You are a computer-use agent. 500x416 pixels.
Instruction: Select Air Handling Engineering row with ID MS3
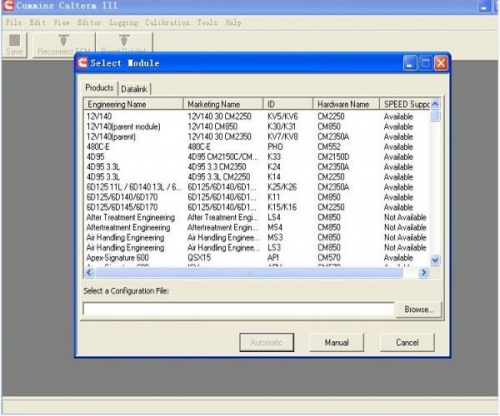[257, 237]
